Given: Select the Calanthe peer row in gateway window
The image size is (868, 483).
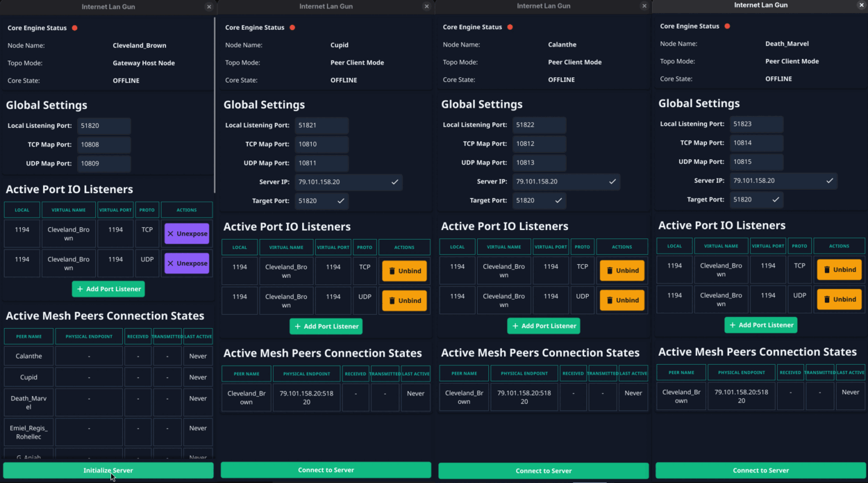Looking at the screenshot, I should (108, 356).
